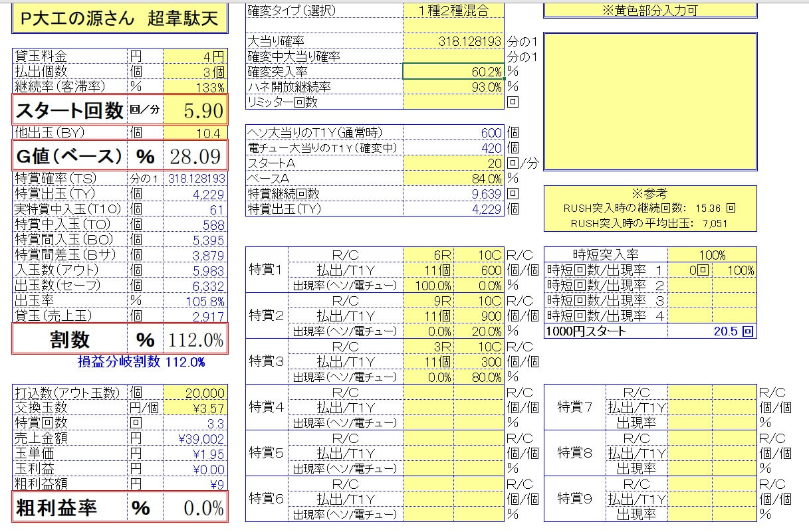Select the スタート回数 input value 5.90
809x532 pixels.
click(x=195, y=110)
